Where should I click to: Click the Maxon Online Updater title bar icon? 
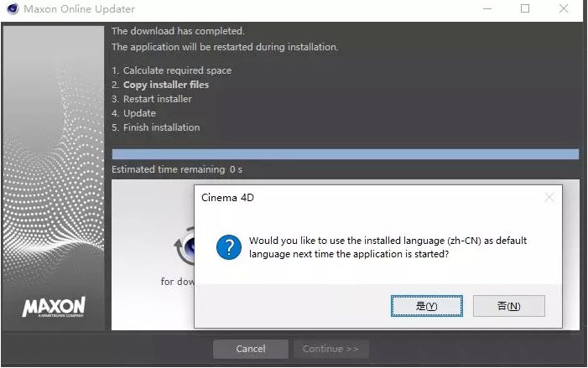[11, 9]
